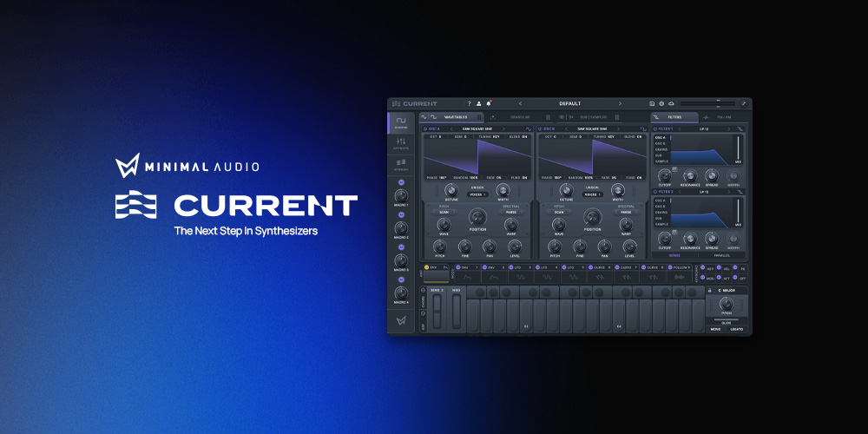
Task: Click the Filter 1 Cutoff knob
Action: click(x=664, y=175)
